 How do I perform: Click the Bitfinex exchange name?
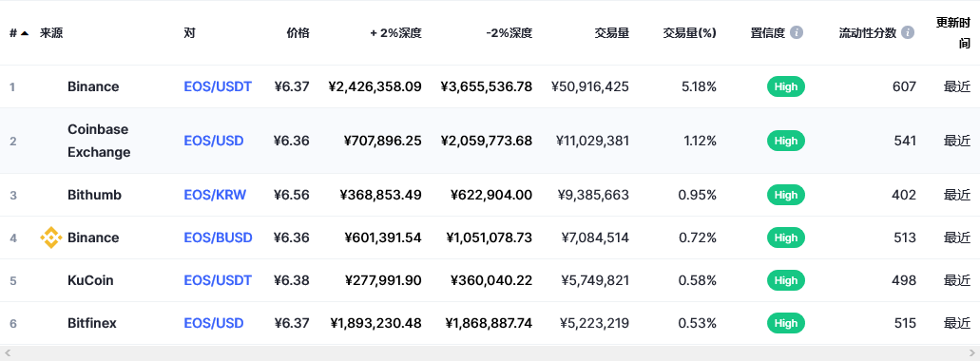click(x=92, y=324)
